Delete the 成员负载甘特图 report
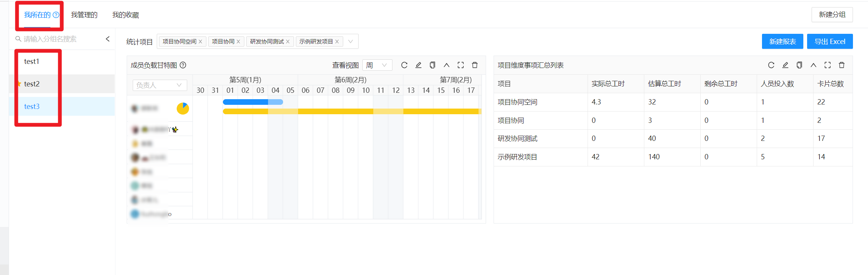Image resolution: width=868 pixels, height=275 pixels. pos(475,65)
